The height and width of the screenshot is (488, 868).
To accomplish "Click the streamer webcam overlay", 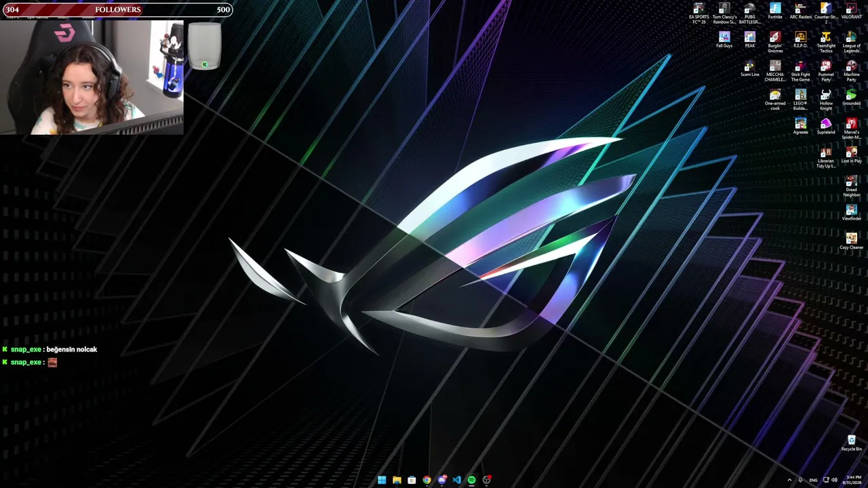I will click(92, 77).
